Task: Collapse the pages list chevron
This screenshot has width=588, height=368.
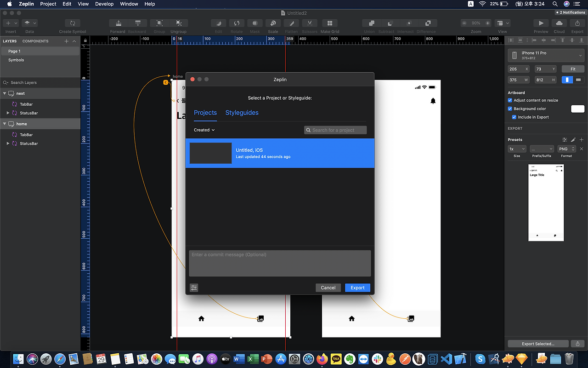Action: point(74,41)
